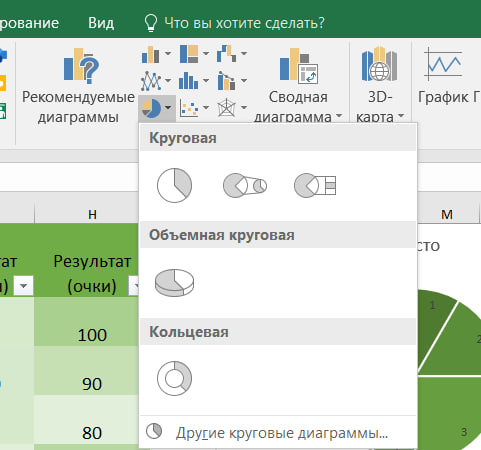Select the cell with value 90

pos(87,371)
